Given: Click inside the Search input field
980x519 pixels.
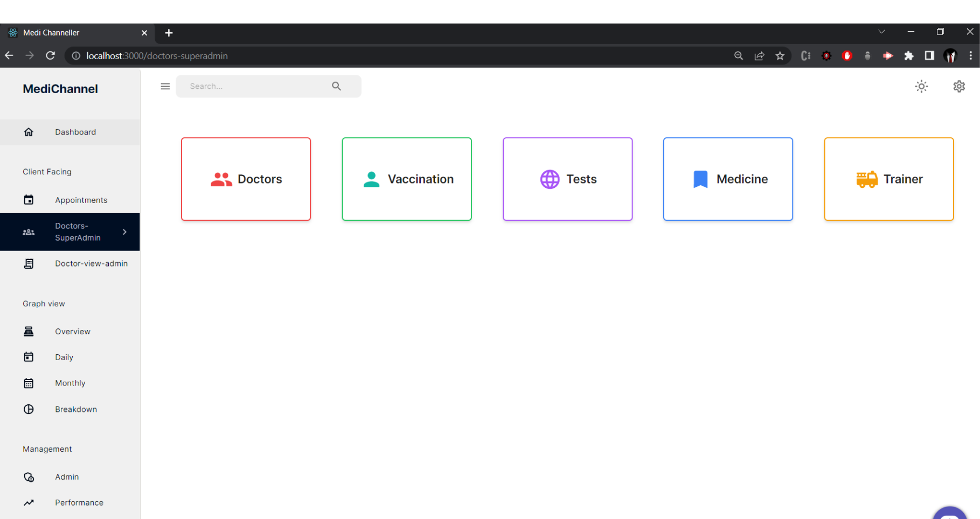Looking at the screenshot, I should 248,86.
